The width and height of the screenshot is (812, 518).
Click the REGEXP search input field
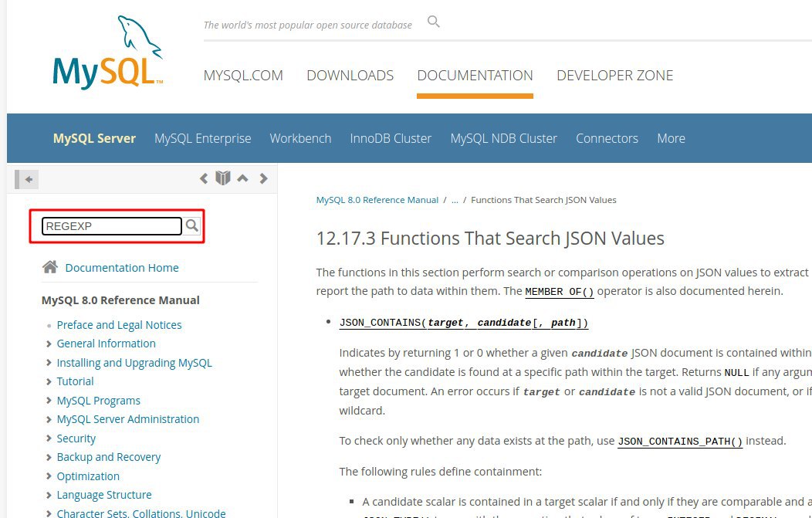[112, 226]
